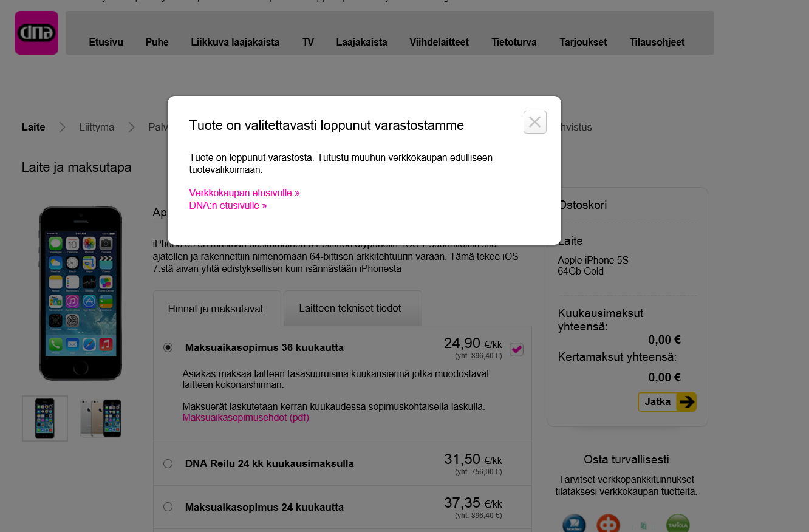Click the 'Kertamaksut yhteensä:' label
This screenshot has width=809, height=532.
617,356
